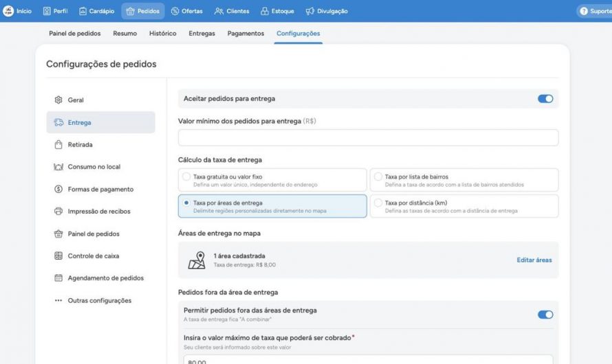Open Geral settings section
The image size is (612, 364).
pyautogui.click(x=100, y=100)
